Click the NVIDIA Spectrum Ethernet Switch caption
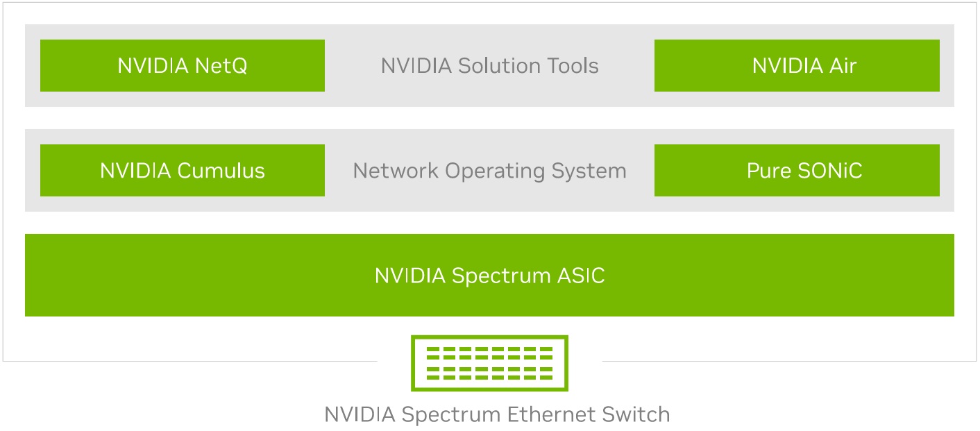 pos(497,415)
